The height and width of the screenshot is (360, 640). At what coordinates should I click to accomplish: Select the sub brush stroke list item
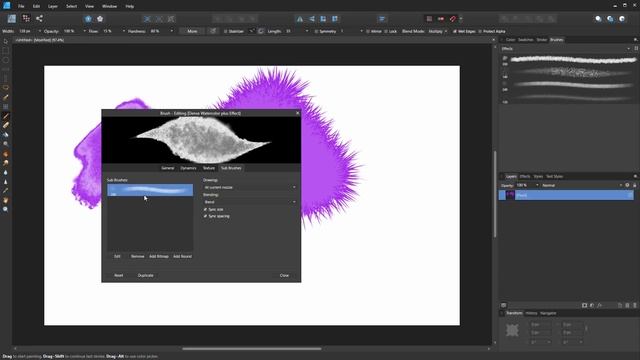click(150, 190)
